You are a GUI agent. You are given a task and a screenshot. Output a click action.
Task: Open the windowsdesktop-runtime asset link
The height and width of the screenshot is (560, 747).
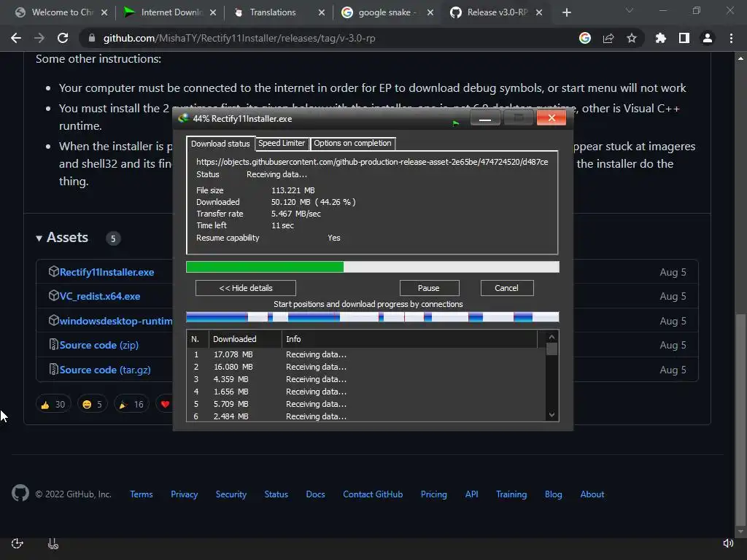(116, 321)
